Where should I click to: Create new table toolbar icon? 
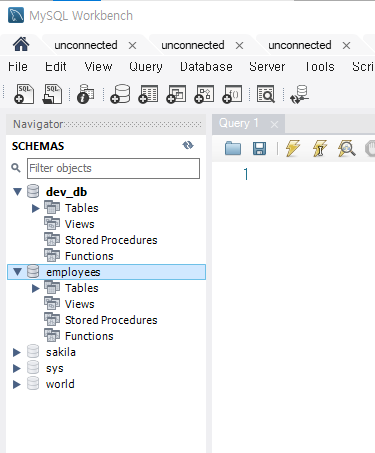click(x=148, y=94)
